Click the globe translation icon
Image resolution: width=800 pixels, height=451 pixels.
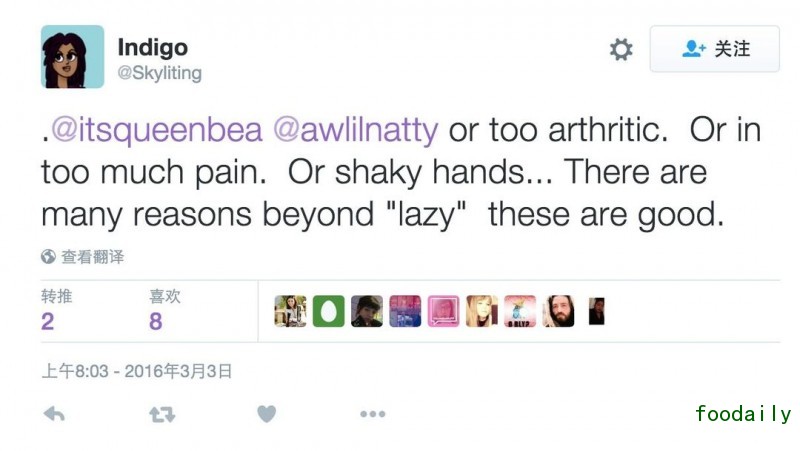coord(48,257)
